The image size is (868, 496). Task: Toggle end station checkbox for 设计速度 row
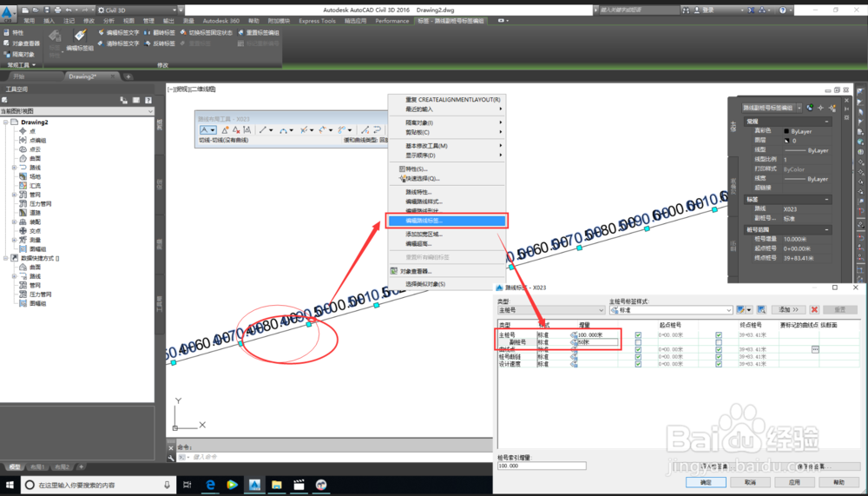pos(719,364)
